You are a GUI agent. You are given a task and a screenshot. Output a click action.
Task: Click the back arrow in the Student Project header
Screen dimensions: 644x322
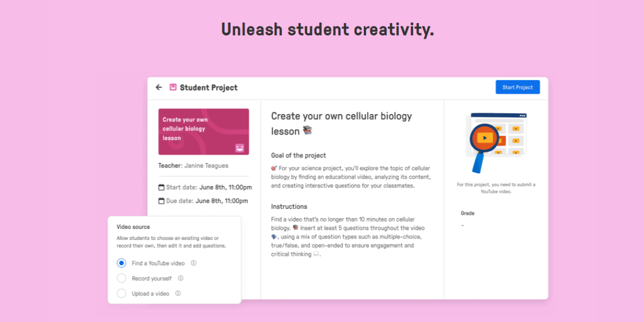point(159,87)
